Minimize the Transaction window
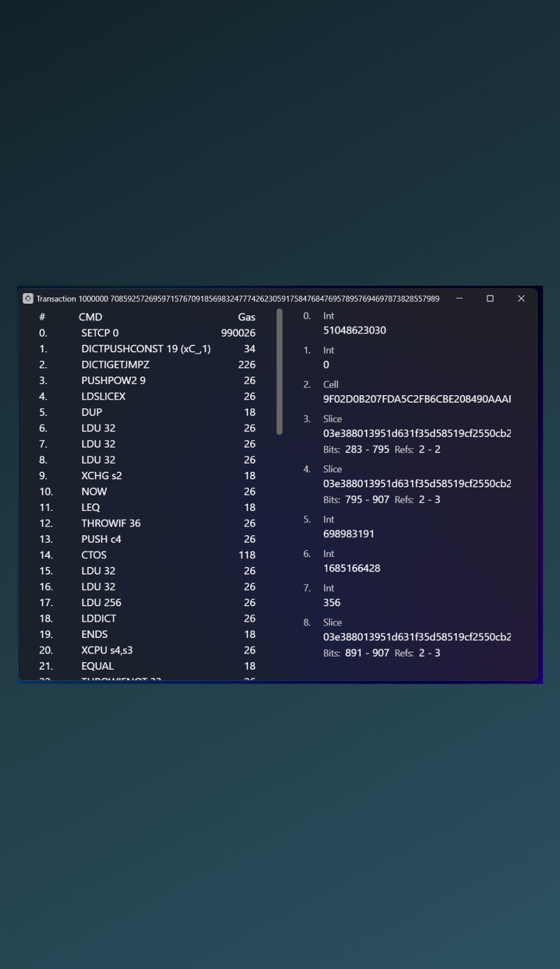Viewport: 560px width, 969px height. click(x=459, y=299)
